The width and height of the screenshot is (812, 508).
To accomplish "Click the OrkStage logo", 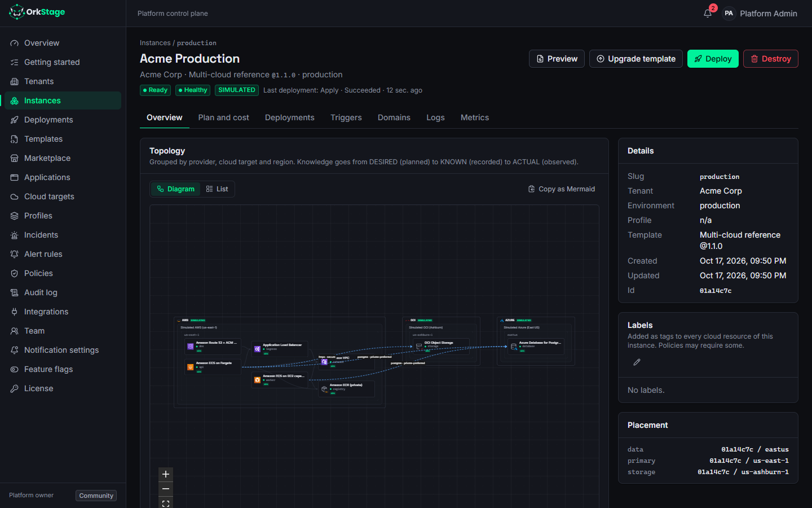I will tap(37, 12).
